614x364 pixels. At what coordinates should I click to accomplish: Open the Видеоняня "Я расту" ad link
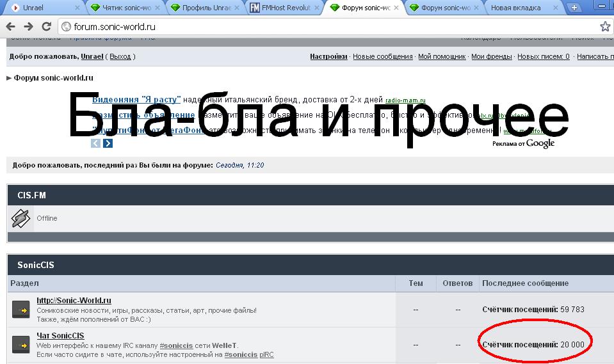(x=136, y=99)
